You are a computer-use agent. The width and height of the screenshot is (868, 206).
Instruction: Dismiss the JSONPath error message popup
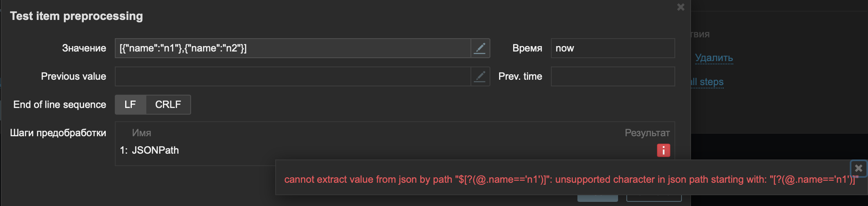coord(858,168)
